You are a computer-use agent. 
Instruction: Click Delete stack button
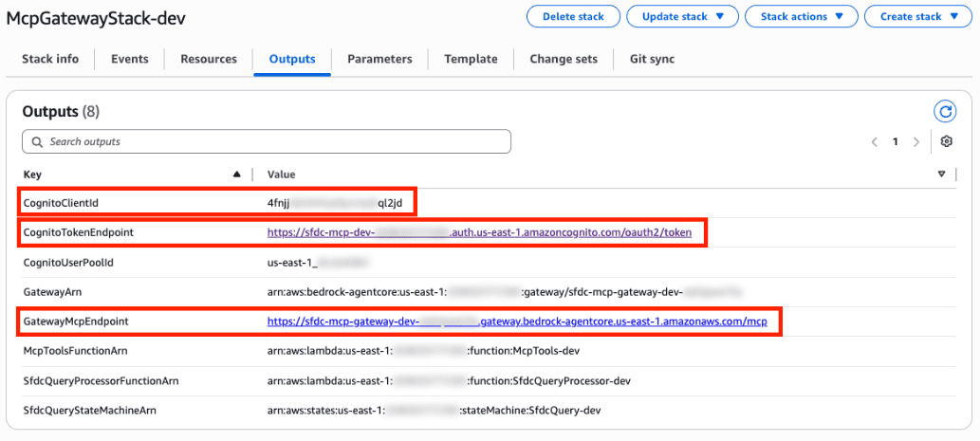573,17
